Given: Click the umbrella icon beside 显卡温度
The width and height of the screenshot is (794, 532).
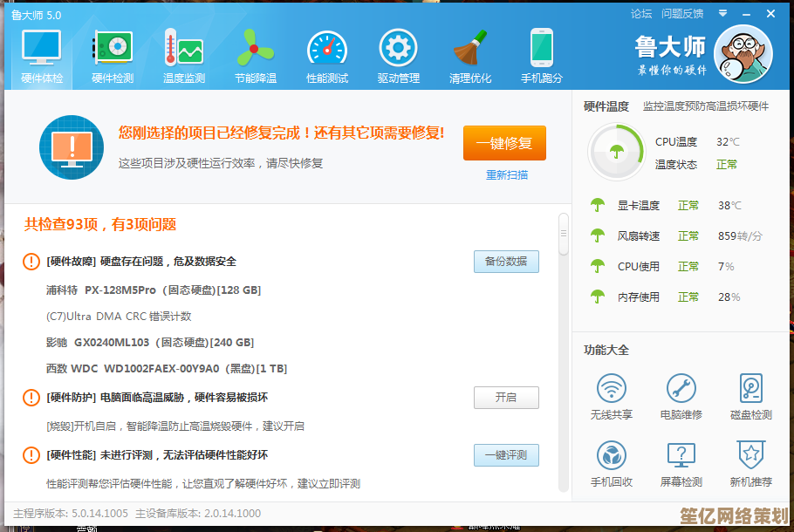Looking at the screenshot, I should click(598, 205).
